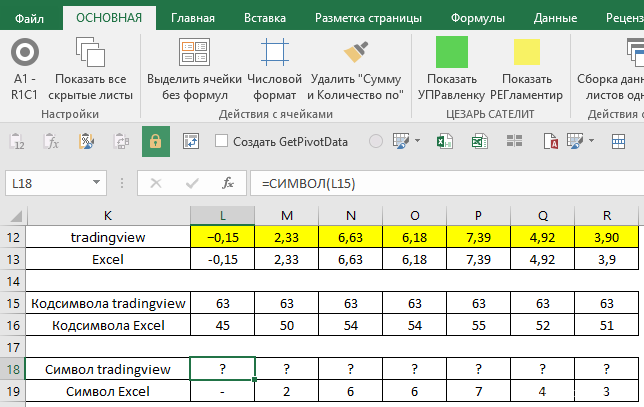
Task: Click the select-all corner triangle
Action: pyautogui.click(x=16, y=216)
